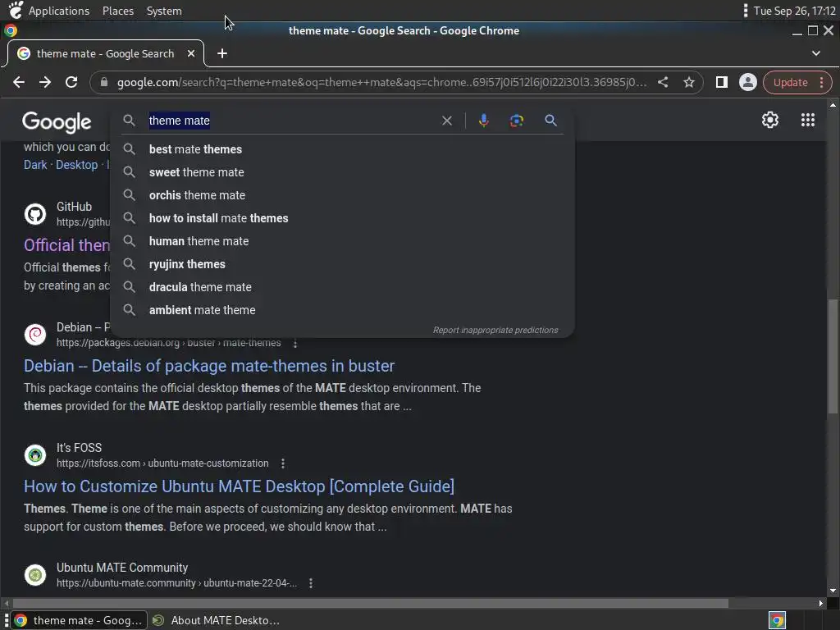The height and width of the screenshot is (630, 840).
Task: Switch to 'About MATE Deskto...' taskbar window
Action: click(217, 620)
